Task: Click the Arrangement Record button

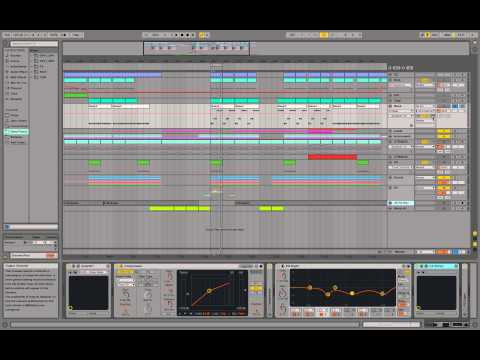Action: [x=188, y=35]
